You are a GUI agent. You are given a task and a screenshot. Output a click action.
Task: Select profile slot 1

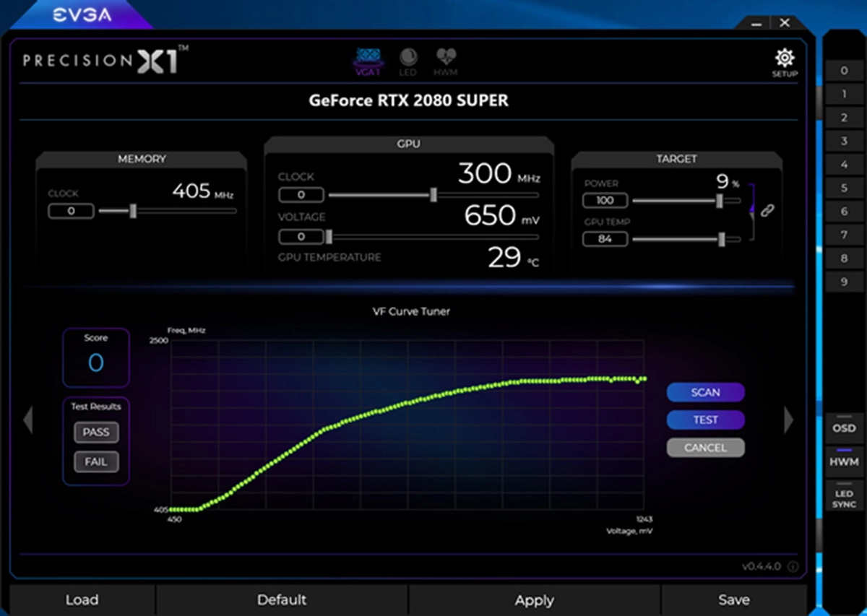(x=844, y=94)
